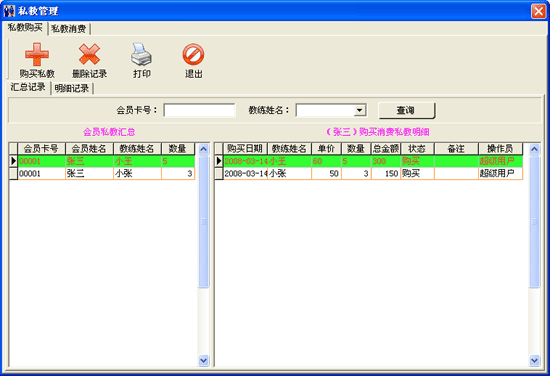Close the 私教管理 window
Screen dimensions: 550x376
click(x=538, y=11)
